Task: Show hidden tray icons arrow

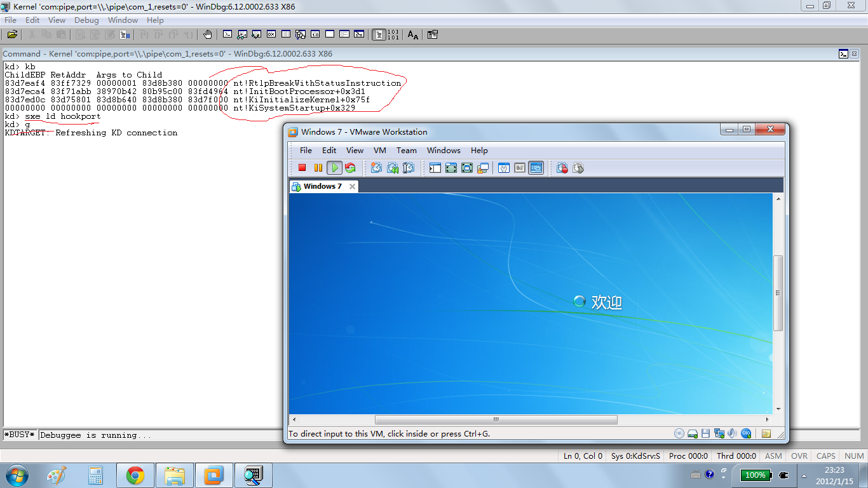Action: click(x=805, y=475)
